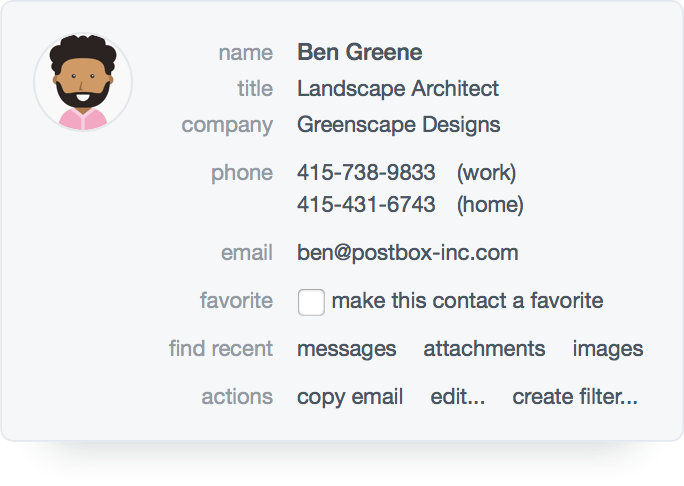Screen dimensions: 684x486
Task: Select the contact name Ben Greene
Action: (x=359, y=53)
